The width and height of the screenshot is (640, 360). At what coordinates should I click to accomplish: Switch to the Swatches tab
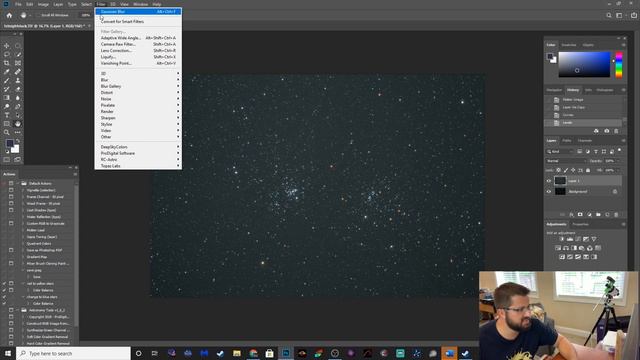[569, 45]
